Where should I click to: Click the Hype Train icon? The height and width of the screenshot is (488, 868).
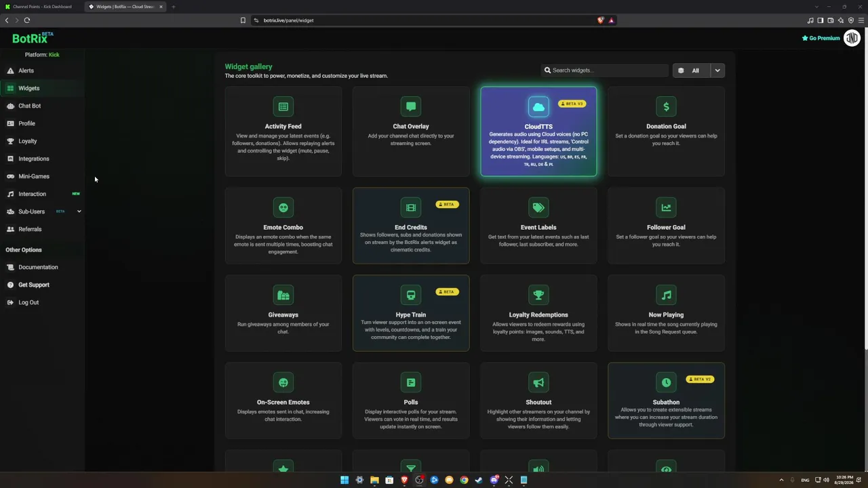pos(411,295)
